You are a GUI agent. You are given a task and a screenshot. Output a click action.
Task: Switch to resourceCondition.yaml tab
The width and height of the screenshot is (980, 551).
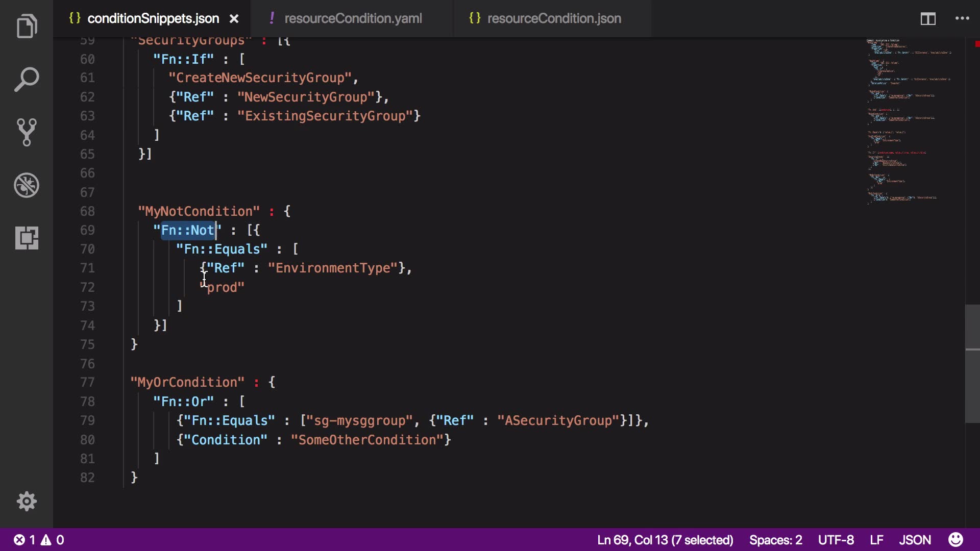pyautogui.click(x=353, y=19)
